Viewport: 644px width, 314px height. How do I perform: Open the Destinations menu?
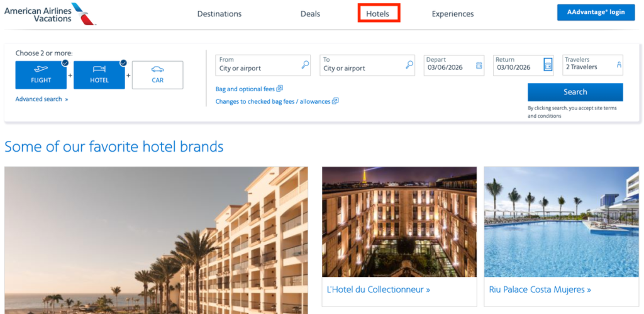219,14
